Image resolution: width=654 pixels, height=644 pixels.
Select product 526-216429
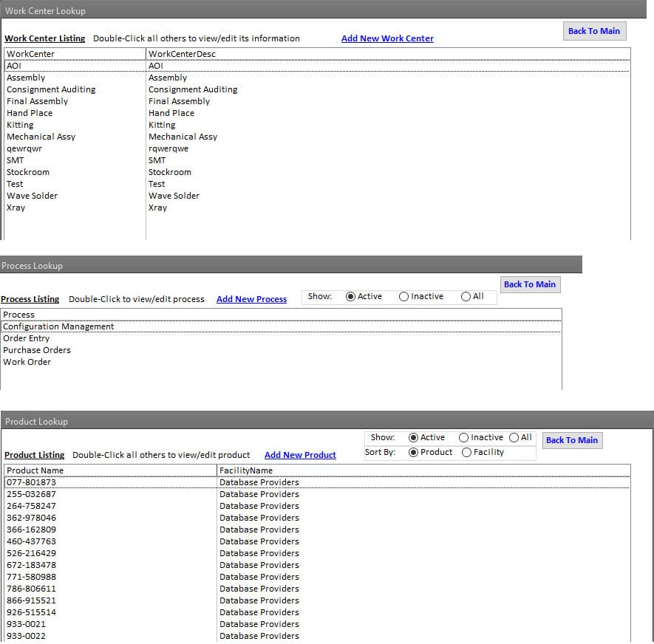pyautogui.click(x=317, y=553)
